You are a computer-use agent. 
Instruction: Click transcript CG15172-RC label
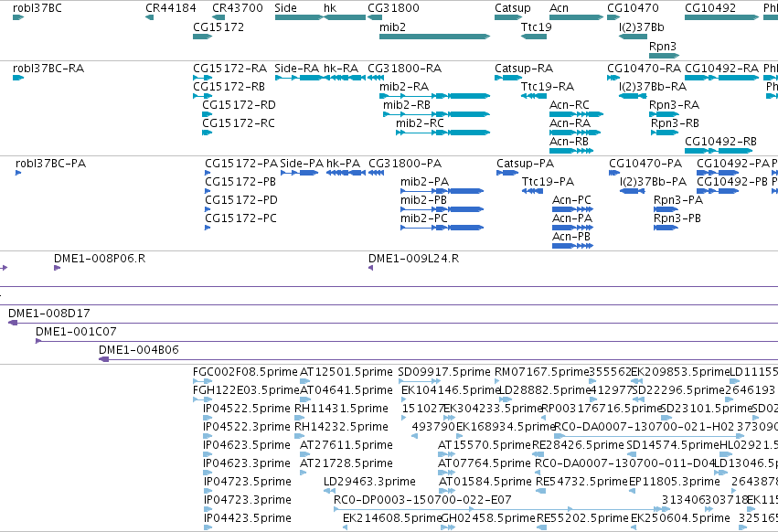click(239, 123)
